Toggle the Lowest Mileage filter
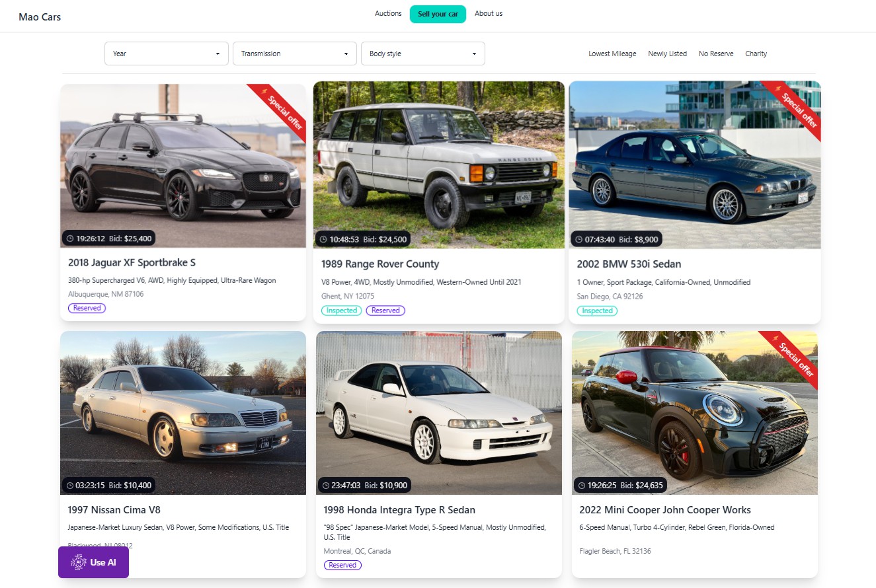876x588 pixels. 612,54
